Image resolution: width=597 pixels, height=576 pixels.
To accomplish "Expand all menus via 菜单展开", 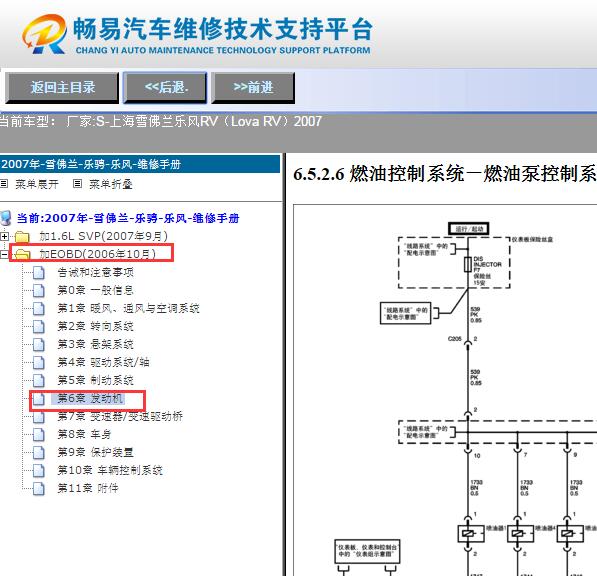I will pyautogui.click(x=37, y=185).
